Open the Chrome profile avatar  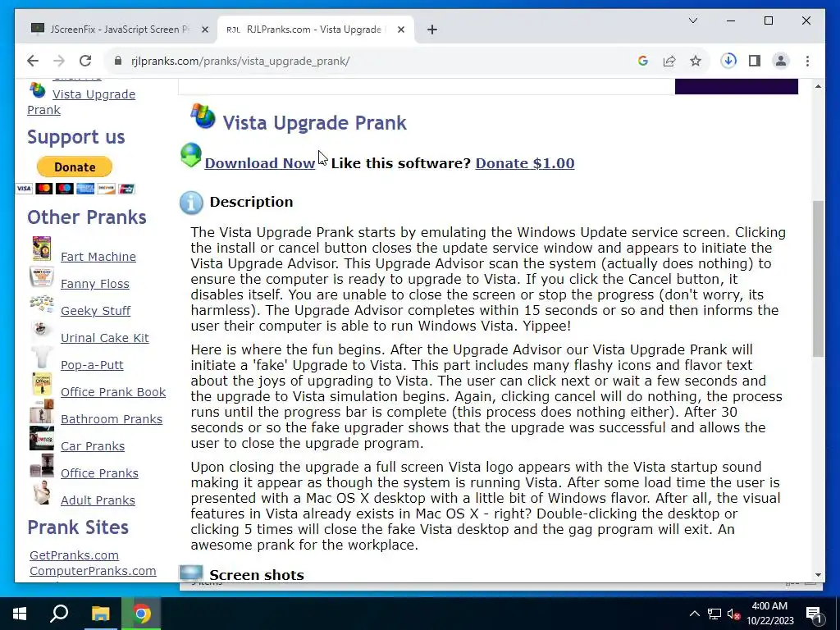781,61
